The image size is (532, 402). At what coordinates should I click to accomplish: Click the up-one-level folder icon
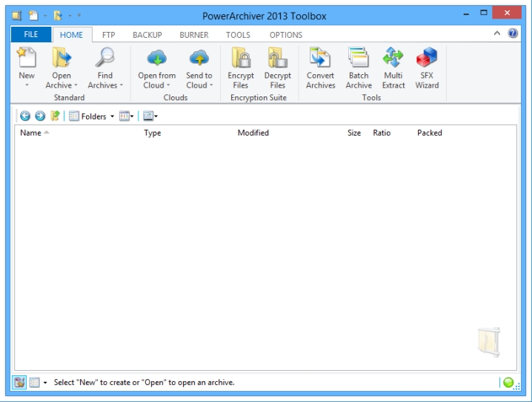pyautogui.click(x=55, y=116)
